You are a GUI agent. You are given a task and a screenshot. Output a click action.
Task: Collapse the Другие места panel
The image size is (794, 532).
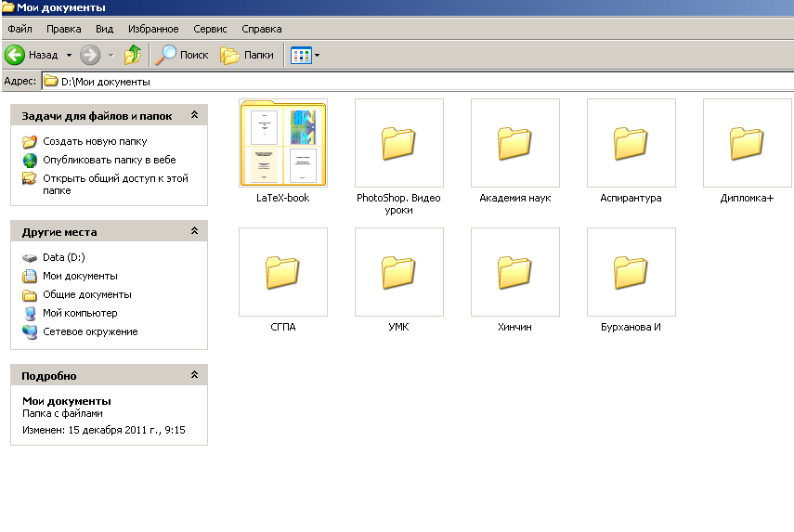click(194, 231)
